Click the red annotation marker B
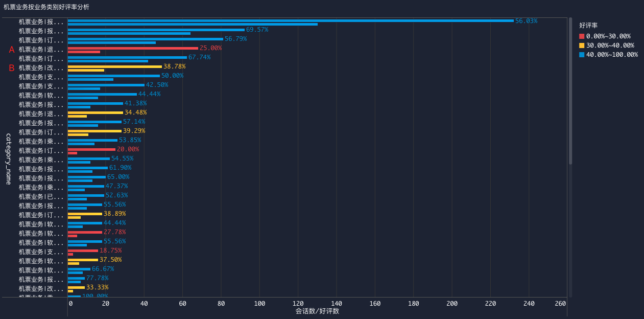Screen dimensions: 644x319 tap(12, 68)
